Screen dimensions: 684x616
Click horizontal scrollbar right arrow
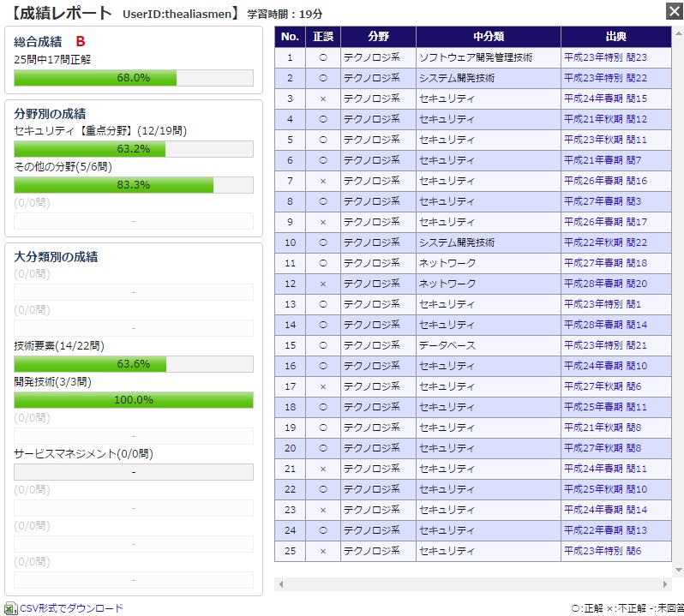pyautogui.click(x=665, y=584)
